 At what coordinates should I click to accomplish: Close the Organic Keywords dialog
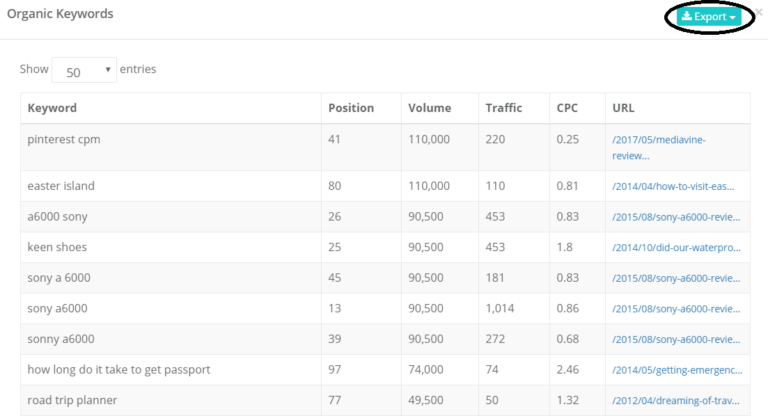759,12
